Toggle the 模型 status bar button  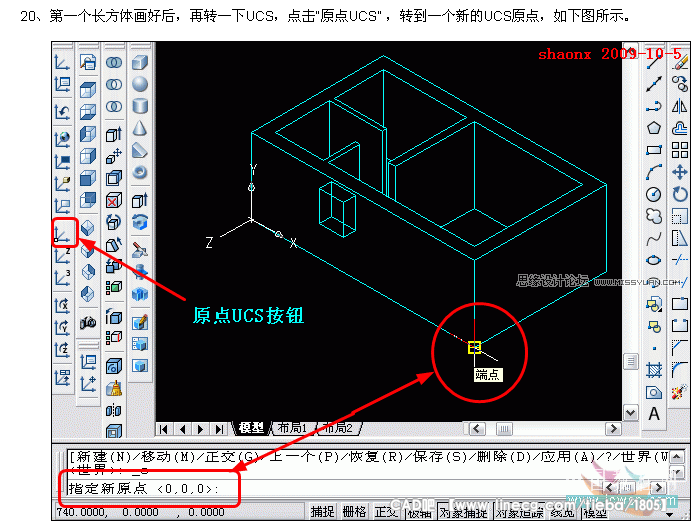[x=595, y=512]
